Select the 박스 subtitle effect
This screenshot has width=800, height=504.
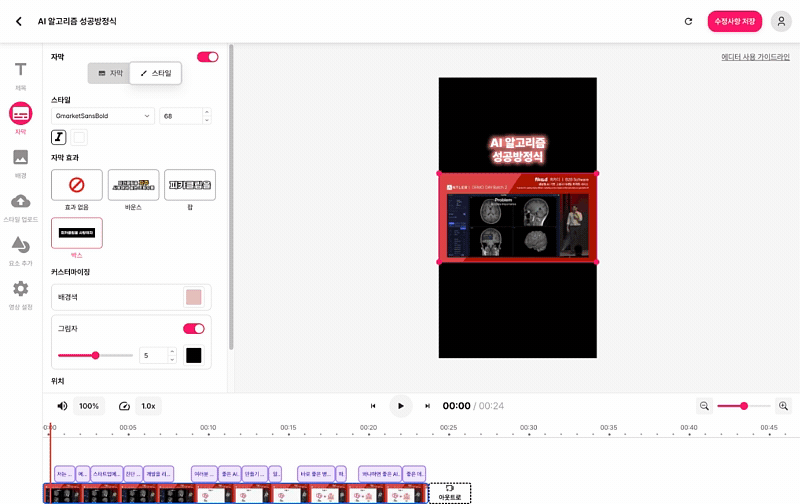click(x=77, y=233)
